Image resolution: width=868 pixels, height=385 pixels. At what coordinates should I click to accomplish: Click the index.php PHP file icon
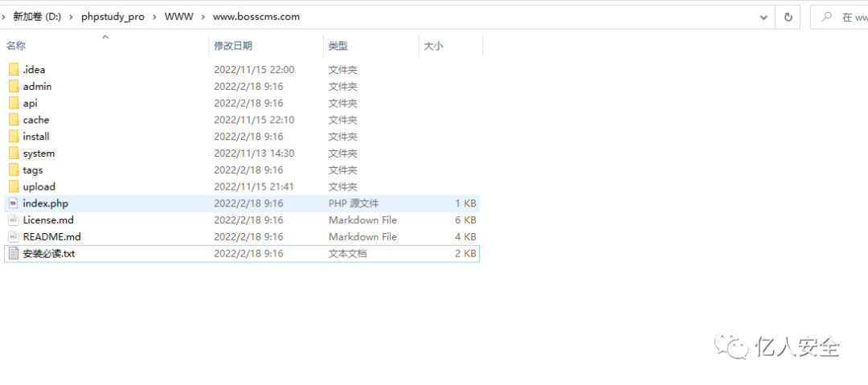tap(14, 203)
